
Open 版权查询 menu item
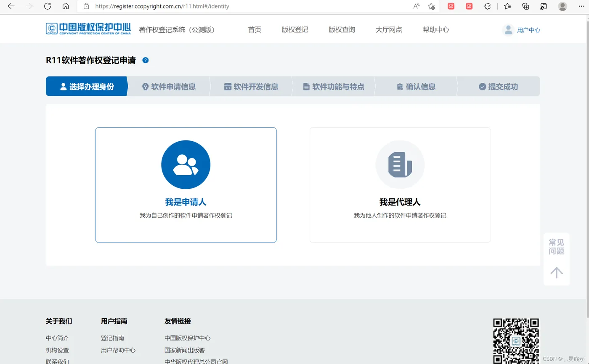pos(342,30)
